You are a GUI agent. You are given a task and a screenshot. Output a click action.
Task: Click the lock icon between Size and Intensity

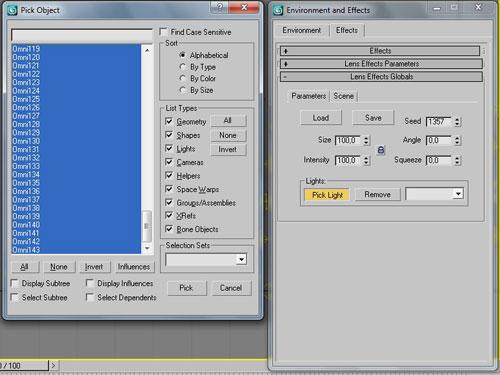coord(381,150)
